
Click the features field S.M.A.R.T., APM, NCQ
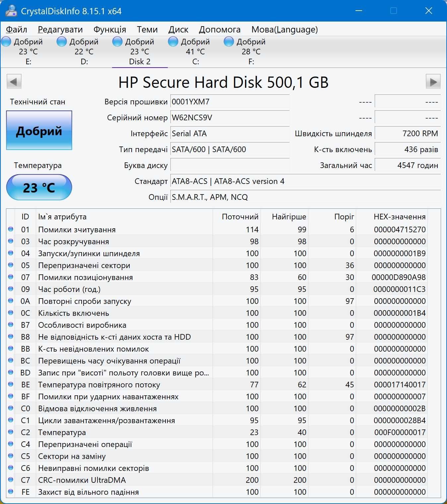[305, 197]
